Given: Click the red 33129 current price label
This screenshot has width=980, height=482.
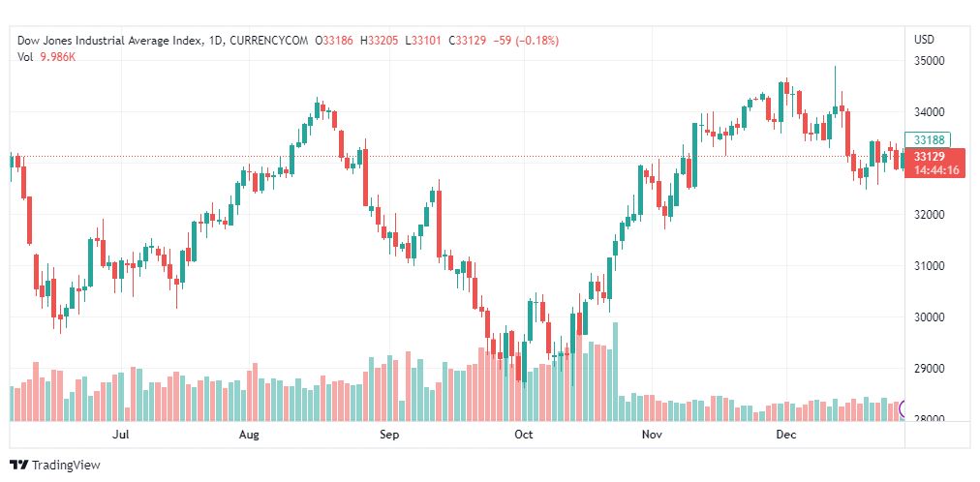Looking at the screenshot, I should point(930,157).
